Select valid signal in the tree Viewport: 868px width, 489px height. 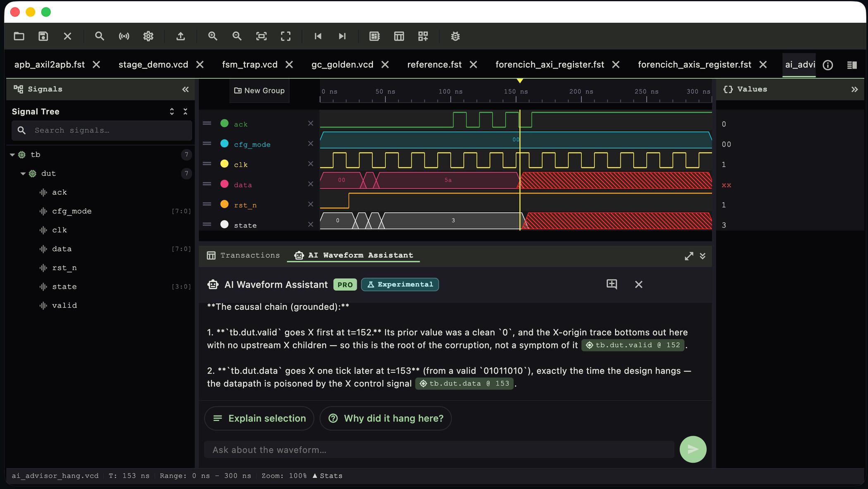64,305
